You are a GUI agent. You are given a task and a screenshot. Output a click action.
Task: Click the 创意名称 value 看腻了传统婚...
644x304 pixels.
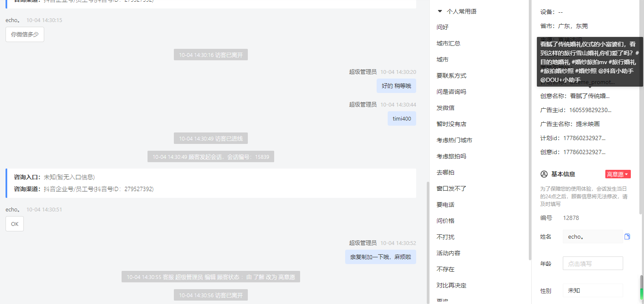tap(590, 96)
